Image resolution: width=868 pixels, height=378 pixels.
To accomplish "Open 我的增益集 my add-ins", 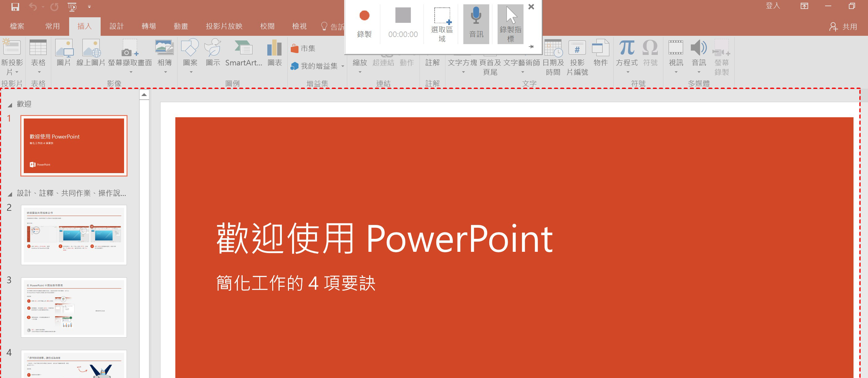I will click(314, 66).
